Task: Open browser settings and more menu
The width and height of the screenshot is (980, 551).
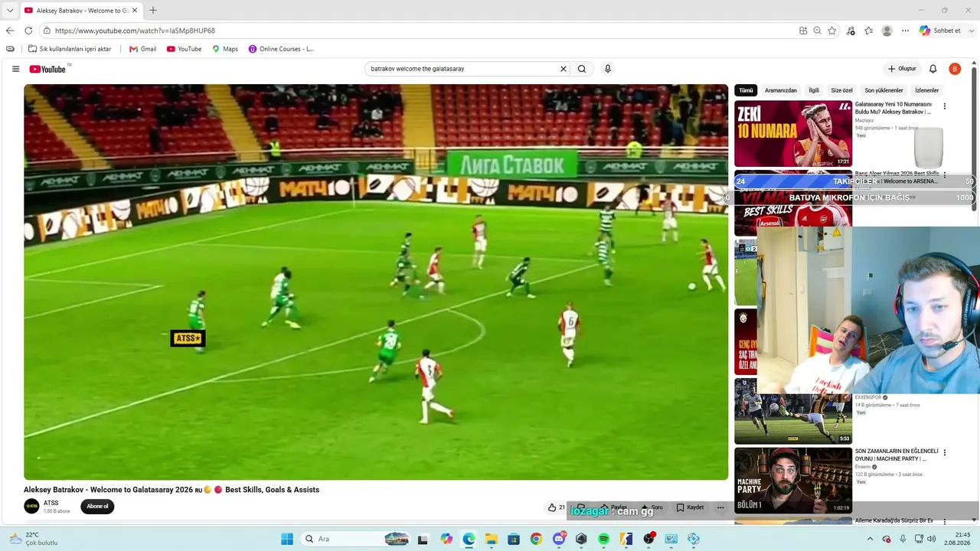Action: point(905,31)
